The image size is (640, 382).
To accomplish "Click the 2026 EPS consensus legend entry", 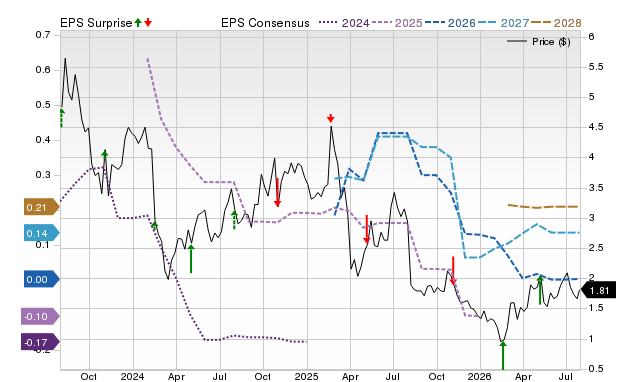I will point(450,23).
